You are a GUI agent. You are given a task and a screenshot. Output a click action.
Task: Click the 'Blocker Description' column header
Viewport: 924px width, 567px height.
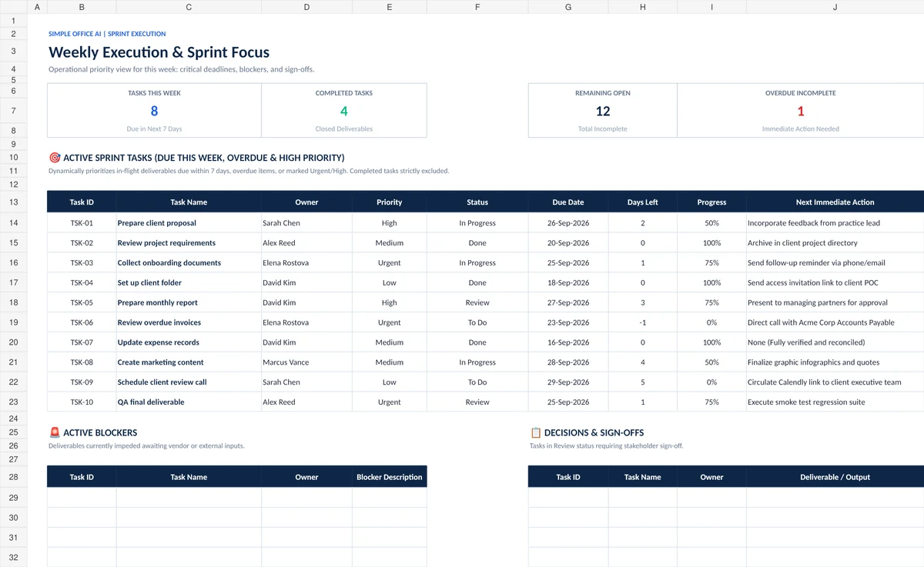click(389, 477)
